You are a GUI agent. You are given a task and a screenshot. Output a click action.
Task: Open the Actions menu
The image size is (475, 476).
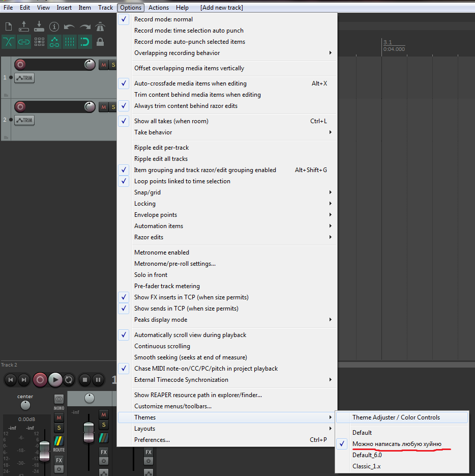[x=159, y=8]
